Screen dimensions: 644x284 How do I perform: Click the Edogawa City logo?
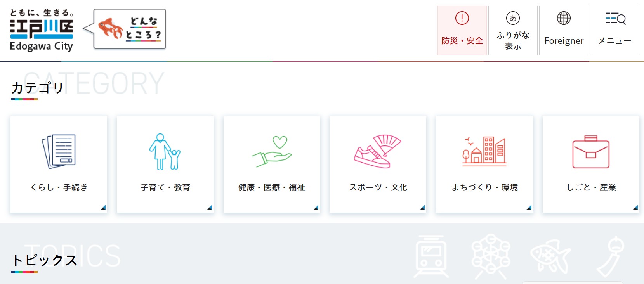41,29
